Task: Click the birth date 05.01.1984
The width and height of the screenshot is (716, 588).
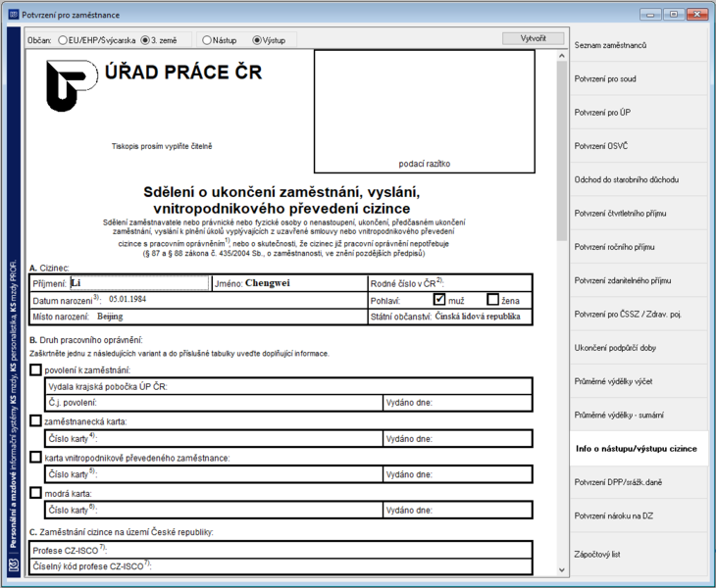Action: (x=128, y=299)
